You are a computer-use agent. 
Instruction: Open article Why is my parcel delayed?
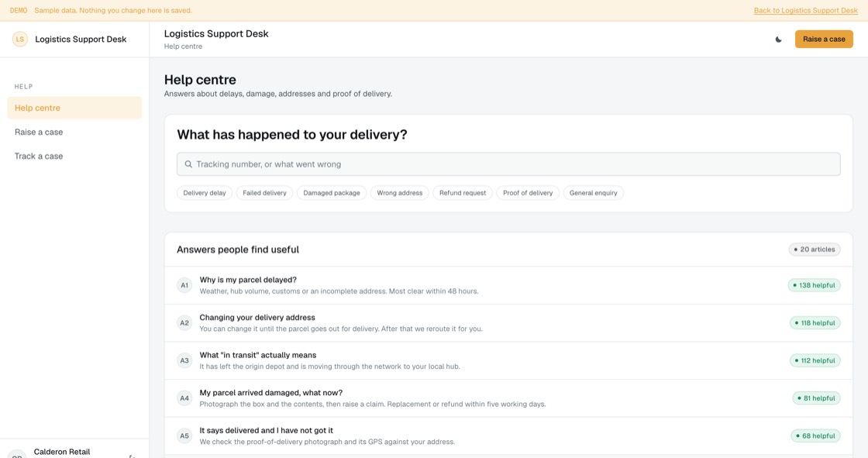coord(508,285)
